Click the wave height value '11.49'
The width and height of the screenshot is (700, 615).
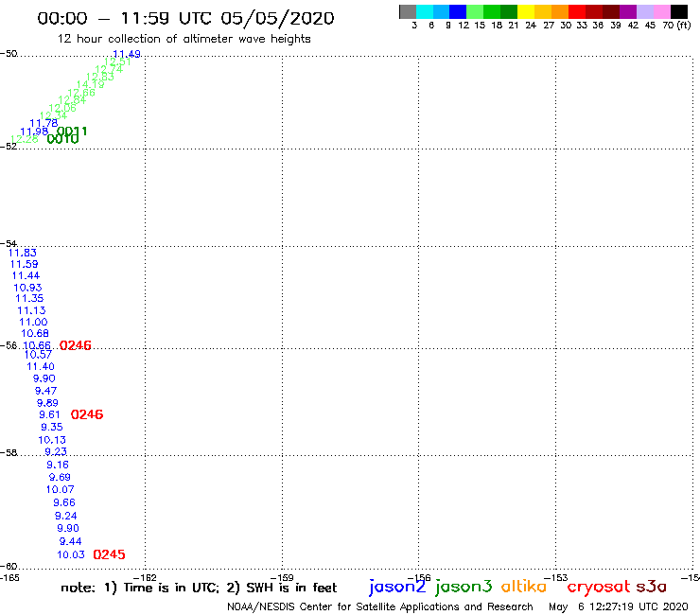point(127,54)
